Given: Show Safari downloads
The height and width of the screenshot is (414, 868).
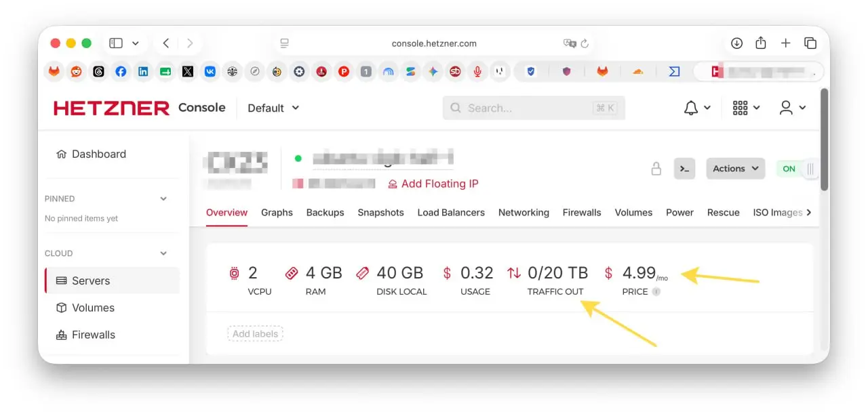Looking at the screenshot, I should pos(736,43).
